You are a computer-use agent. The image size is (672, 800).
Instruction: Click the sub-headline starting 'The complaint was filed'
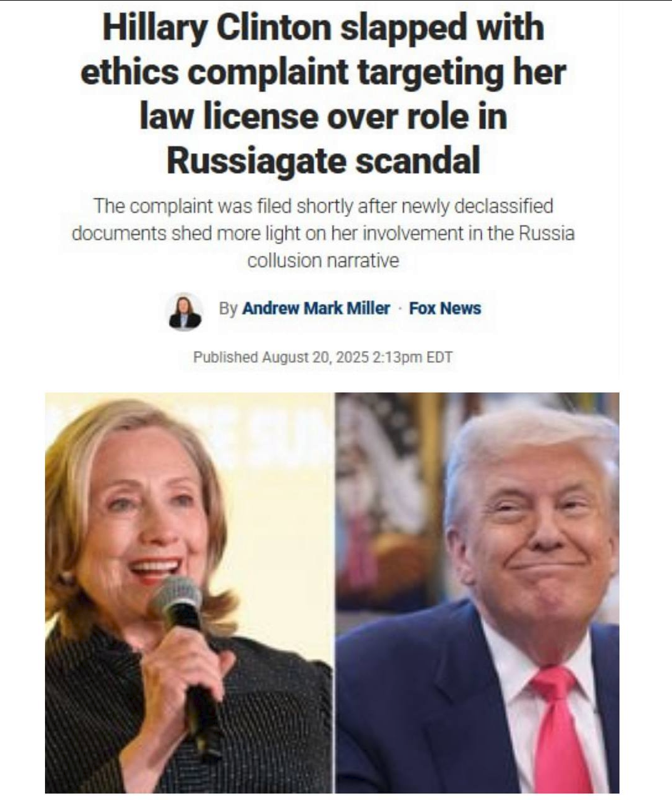pos(323,232)
